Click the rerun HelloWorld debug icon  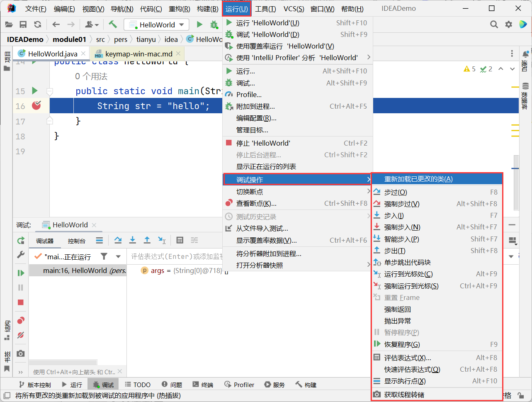[21, 241]
